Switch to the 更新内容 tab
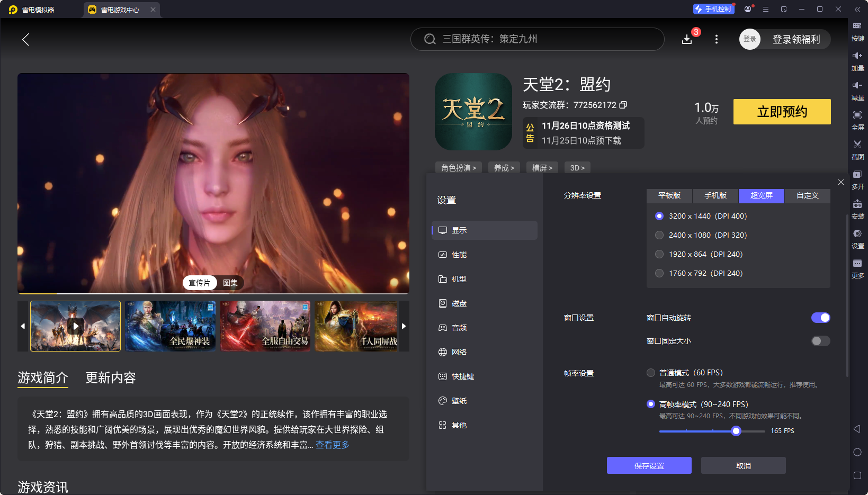 (x=110, y=378)
